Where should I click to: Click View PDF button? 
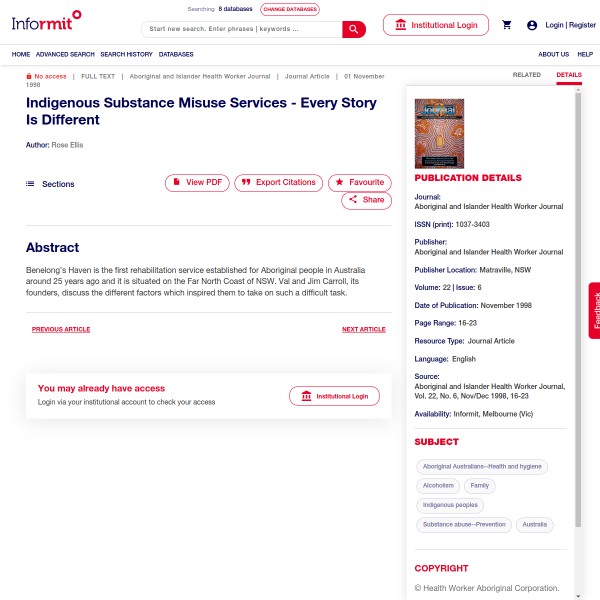(x=197, y=183)
